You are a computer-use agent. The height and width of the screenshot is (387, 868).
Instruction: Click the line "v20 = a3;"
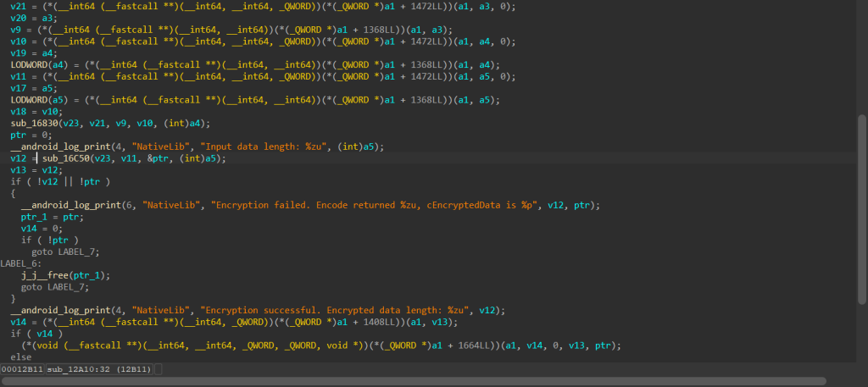pyautogui.click(x=34, y=19)
